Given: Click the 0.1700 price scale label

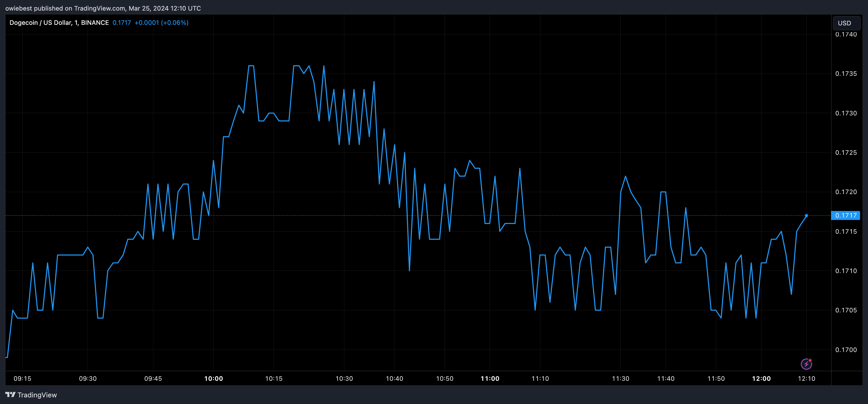Looking at the screenshot, I should 846,350.
